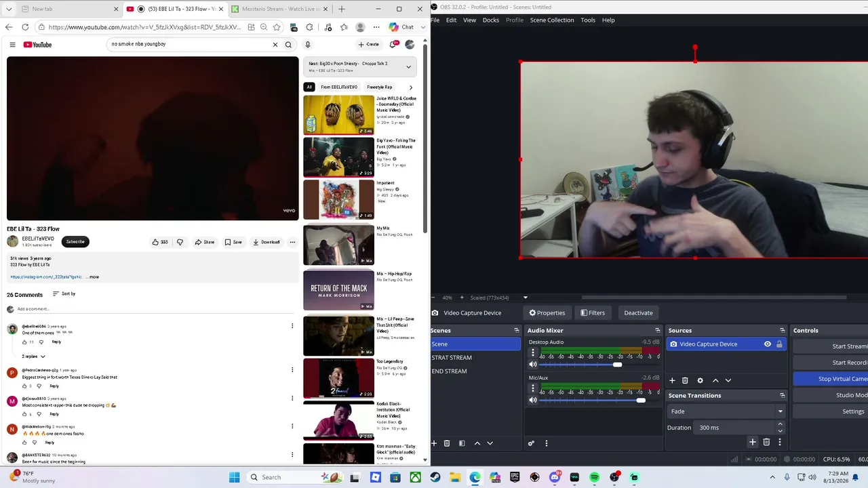Image resolution: width=868 pixels, height=488 pixels.
Task: Add a configurable scene transition
Action: coord(752,442)
